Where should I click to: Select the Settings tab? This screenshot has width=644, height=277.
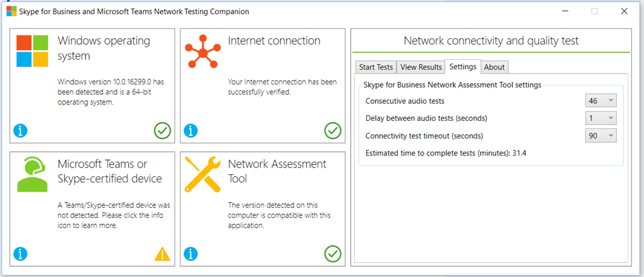click(463, 67)
